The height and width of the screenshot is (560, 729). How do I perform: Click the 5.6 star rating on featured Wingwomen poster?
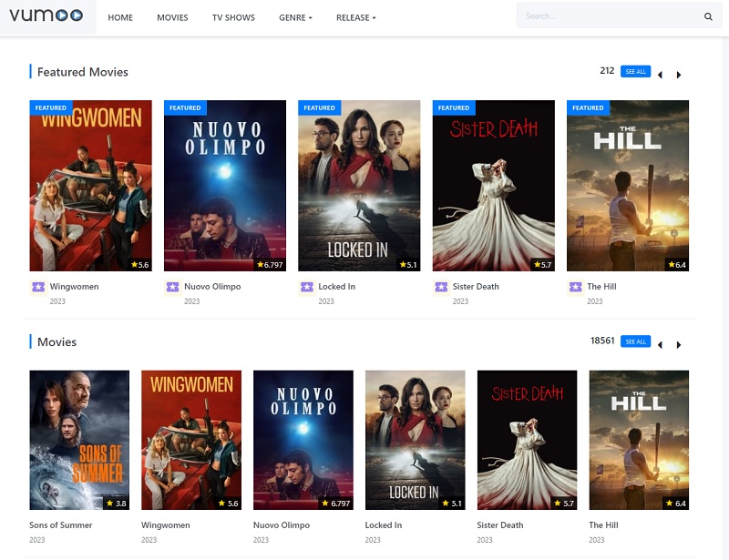[140, 264]
